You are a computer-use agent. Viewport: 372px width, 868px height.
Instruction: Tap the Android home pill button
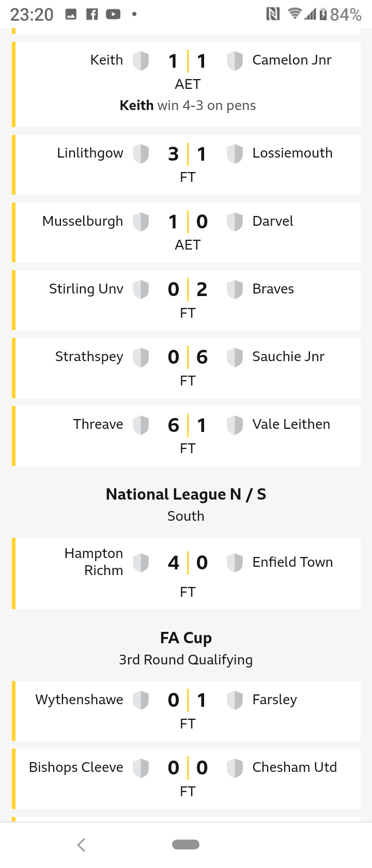tap(185, 845)
